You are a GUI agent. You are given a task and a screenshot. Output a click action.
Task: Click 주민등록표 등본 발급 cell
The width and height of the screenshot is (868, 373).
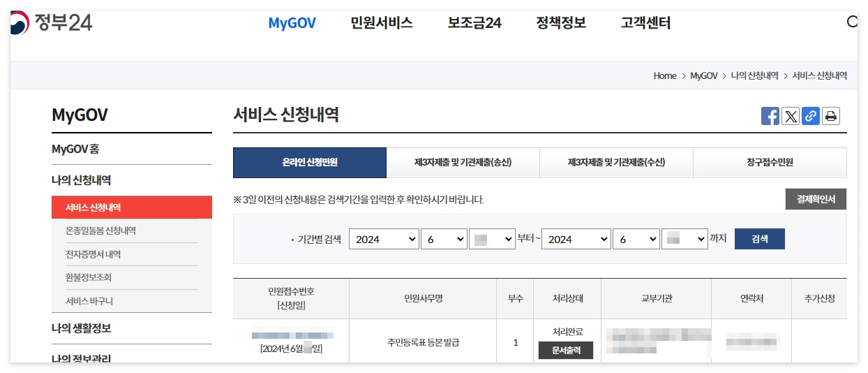[424, 342]
